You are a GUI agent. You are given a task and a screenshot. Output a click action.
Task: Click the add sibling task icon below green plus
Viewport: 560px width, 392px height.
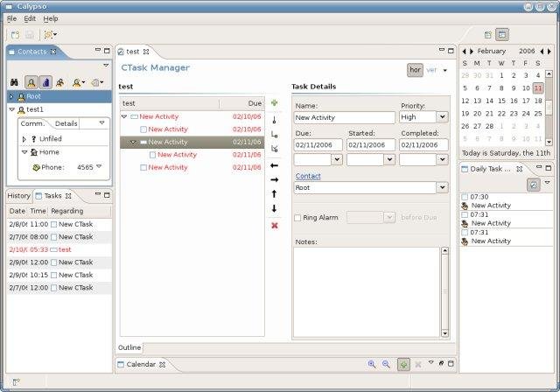274,120
